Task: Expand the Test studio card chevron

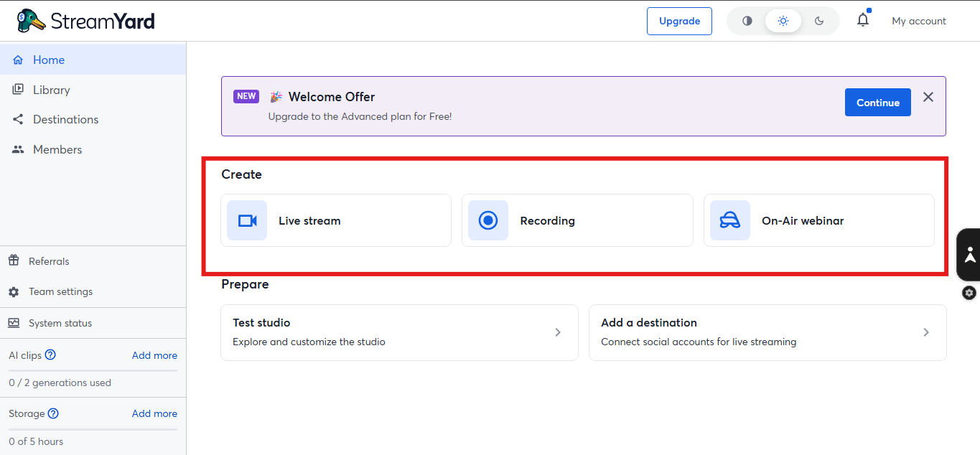Action: (558, 332)
